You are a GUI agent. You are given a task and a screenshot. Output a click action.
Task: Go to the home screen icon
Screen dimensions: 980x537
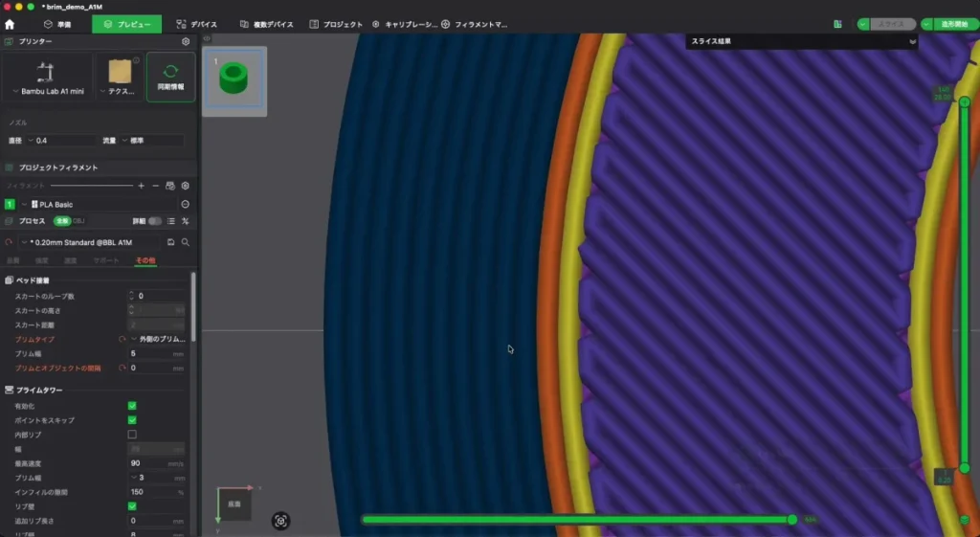[10, 24]
